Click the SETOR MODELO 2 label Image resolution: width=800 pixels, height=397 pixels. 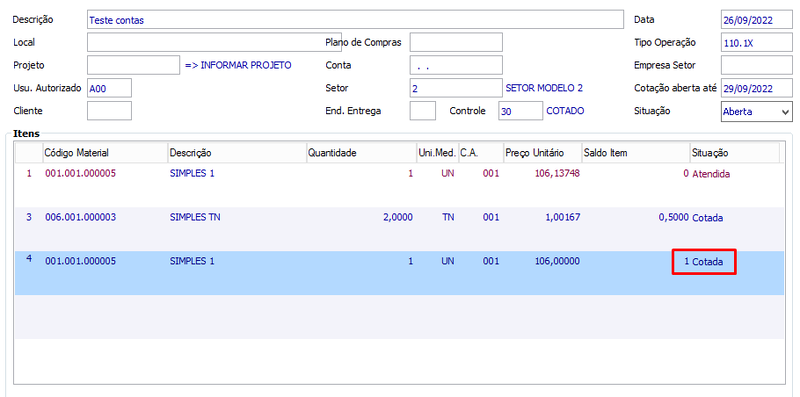coord(544,88)
